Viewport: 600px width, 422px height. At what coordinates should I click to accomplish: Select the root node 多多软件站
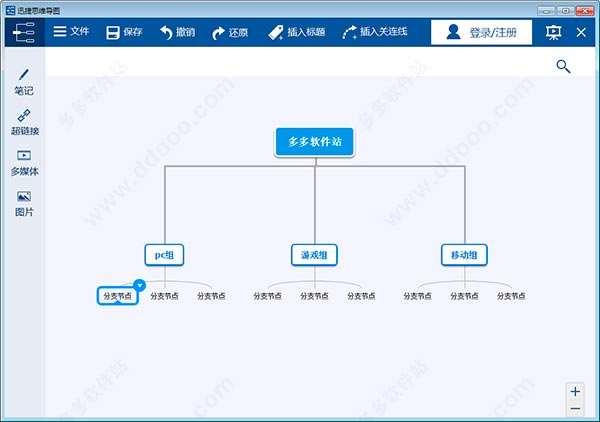[x=315, y=142]
